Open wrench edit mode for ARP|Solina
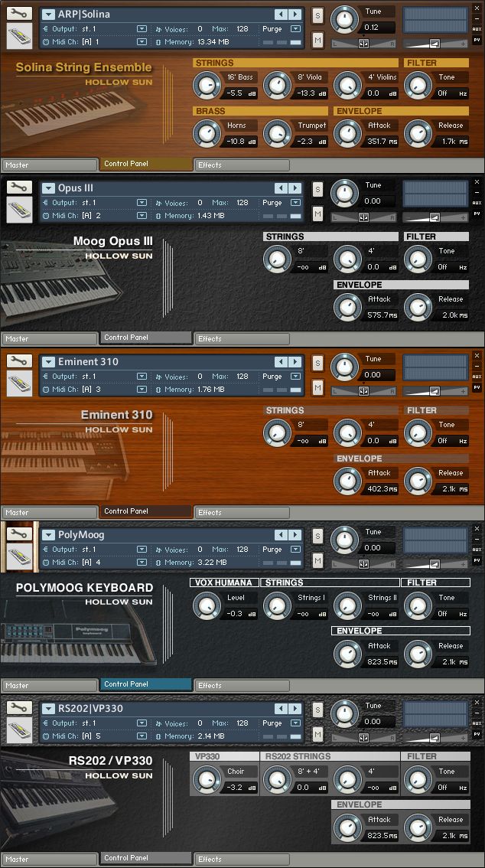Viewport: 485px width, 868px height. [x=19, y=13]
